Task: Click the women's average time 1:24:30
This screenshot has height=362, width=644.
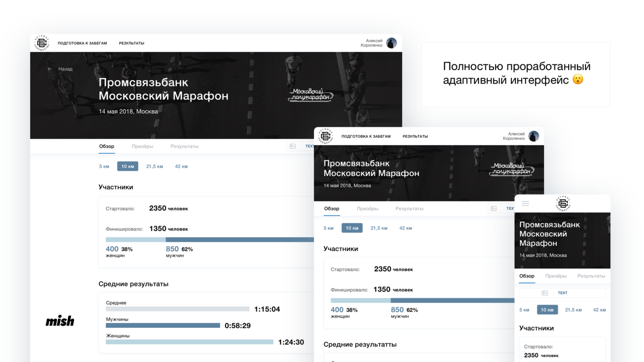Action: tap(291, 342)
